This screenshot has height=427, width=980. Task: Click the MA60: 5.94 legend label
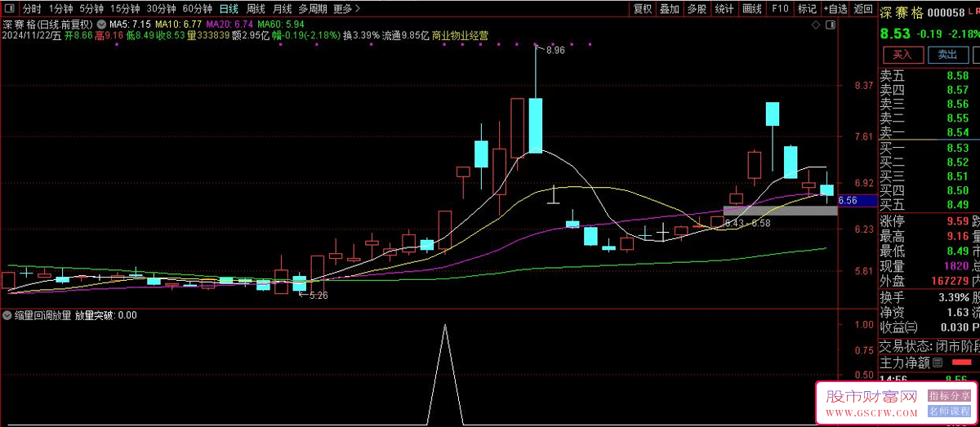coord(281,24)
